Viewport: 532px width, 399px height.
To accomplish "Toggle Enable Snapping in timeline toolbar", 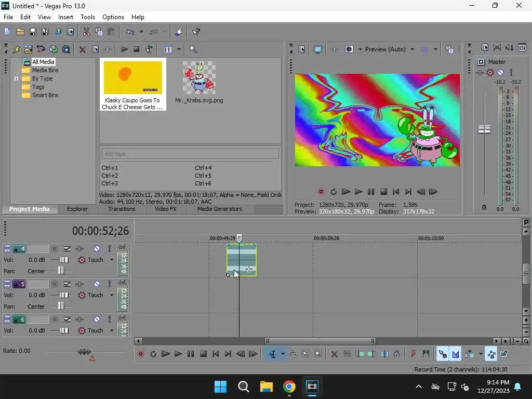I will 443,354.
